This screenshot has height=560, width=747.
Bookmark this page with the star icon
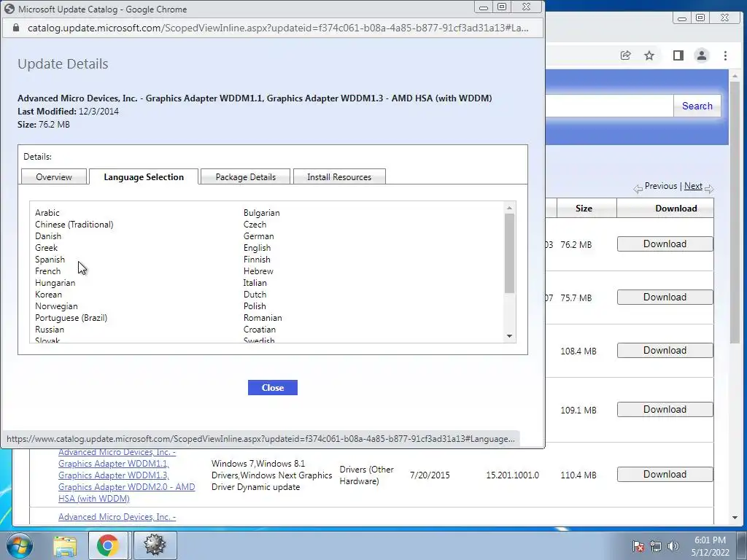pos(649,55)
